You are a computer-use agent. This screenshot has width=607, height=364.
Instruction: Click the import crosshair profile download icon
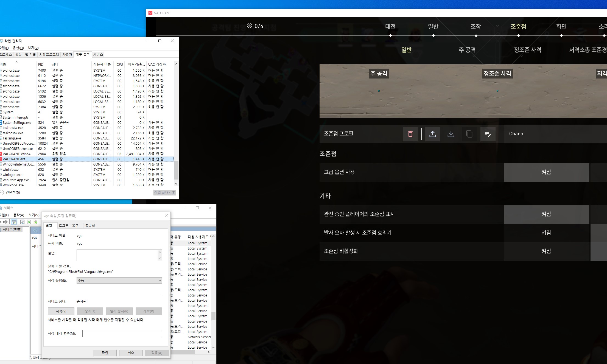tap(451, 134)
